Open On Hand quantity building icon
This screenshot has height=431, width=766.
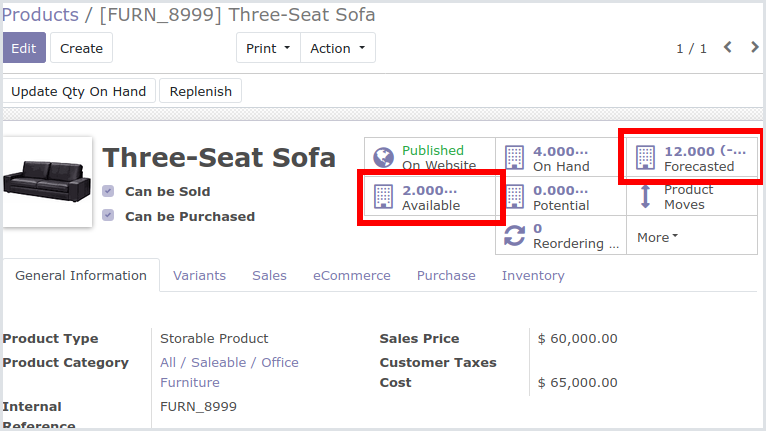(514, 157)
